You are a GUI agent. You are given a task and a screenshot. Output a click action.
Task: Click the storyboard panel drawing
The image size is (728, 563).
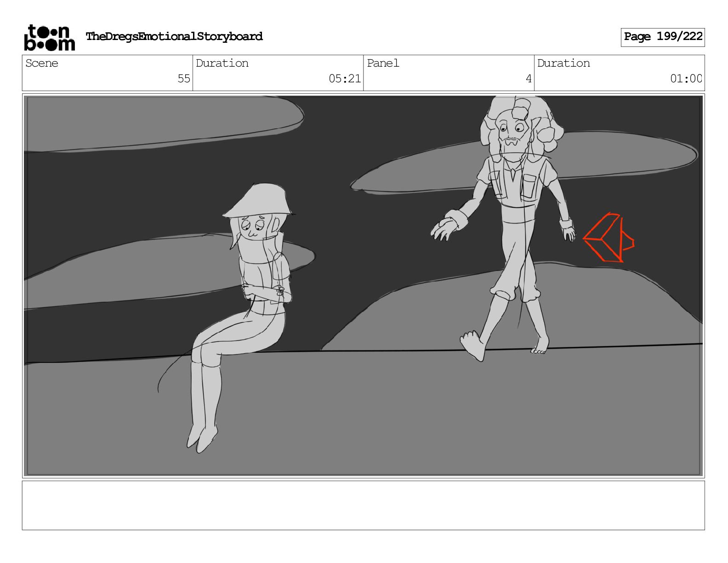point(364,286)
